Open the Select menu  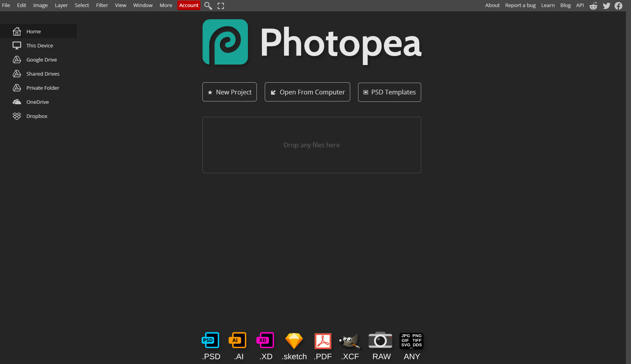tap(82, 5)
